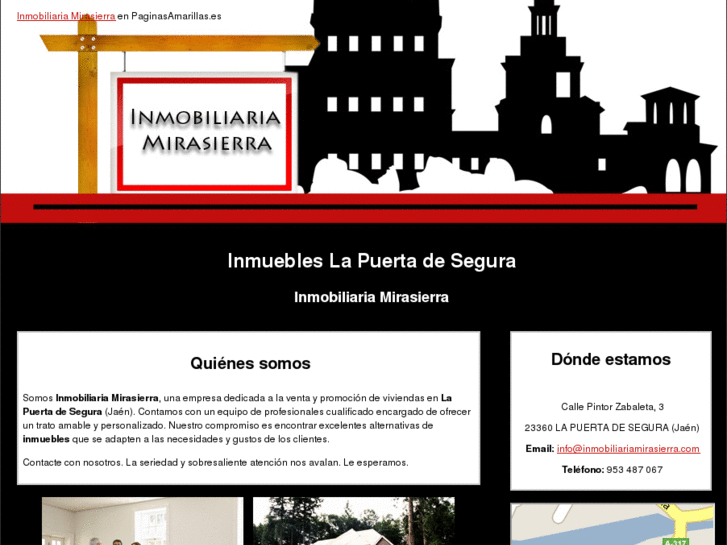Click the location map preview
The width and height of the screenshot is (727, 545).
tap(612, 524)
